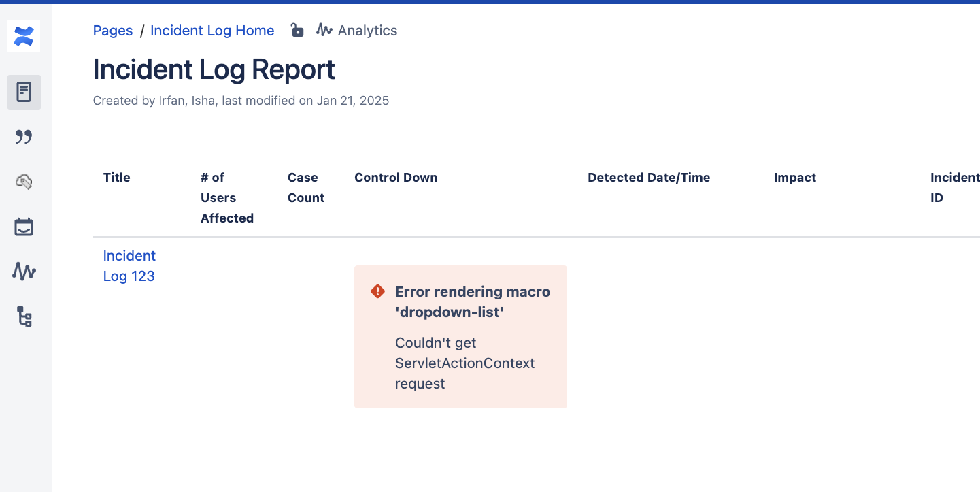This screenshot has width=980, height=492.
Task: Open the page tree hierarchy icon
Action: [x=24, y=316]
